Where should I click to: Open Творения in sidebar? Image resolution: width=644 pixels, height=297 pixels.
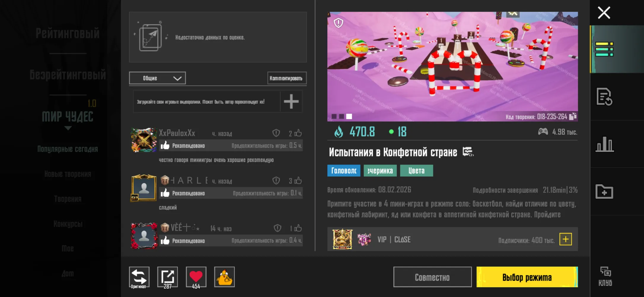(68, 199)
